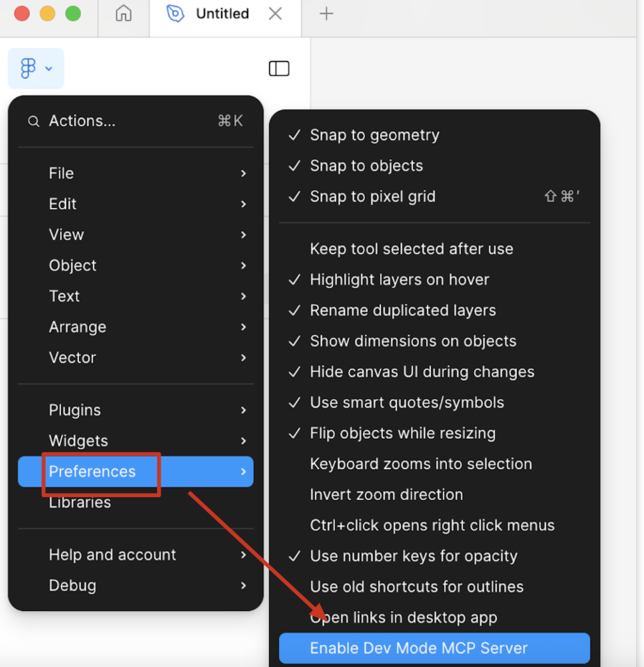Viewport: 644px width, 667px height.
Task: Click the search magnifier icon beside Actions
Action: (x=33, y=121)
